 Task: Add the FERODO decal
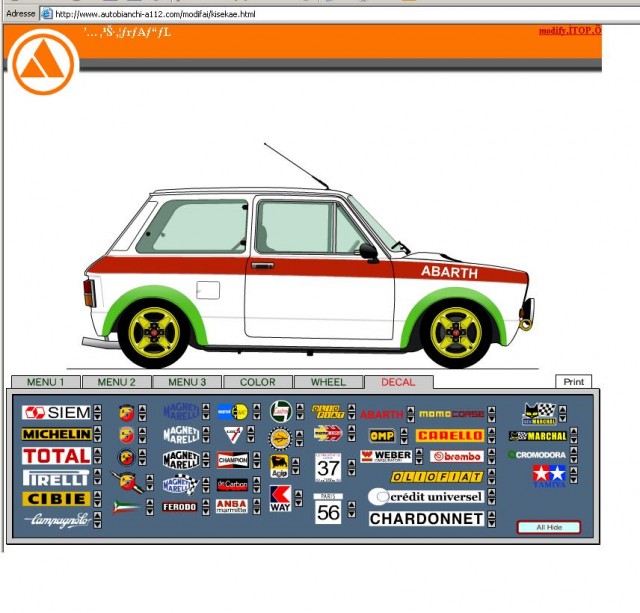[180, 507]
